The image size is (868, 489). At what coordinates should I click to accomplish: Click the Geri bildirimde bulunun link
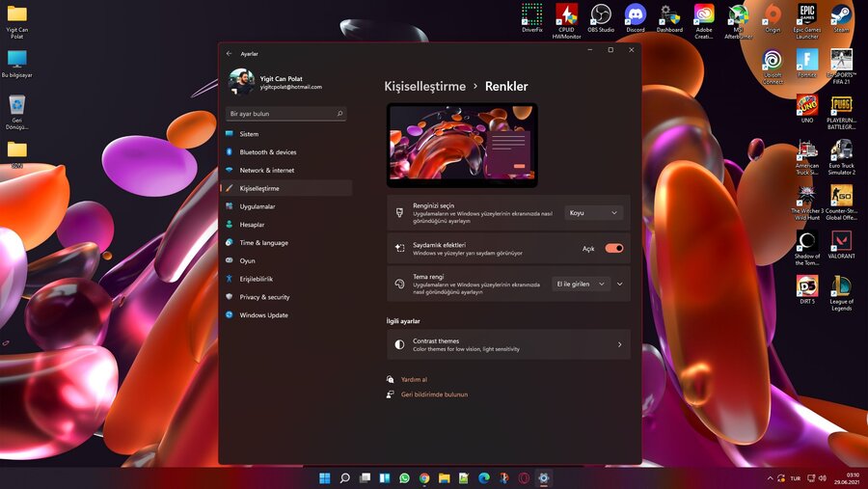pos(434,394)
